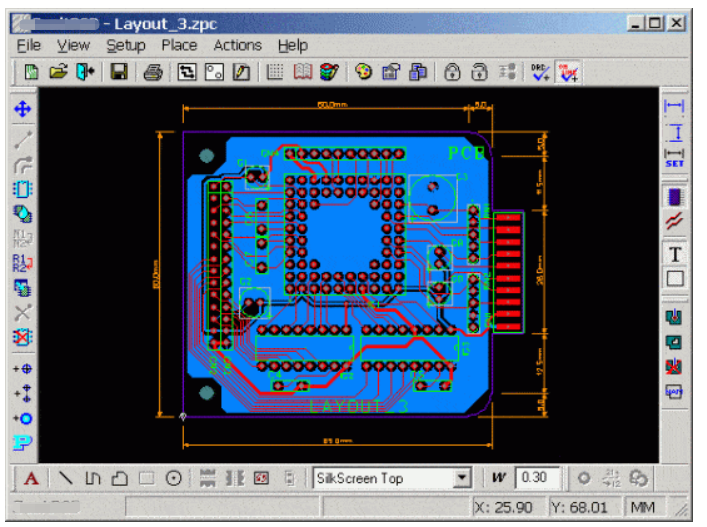Open existing file with folder icon
Image resolution: width=707 pixels, height=527 pixels.
coord(58,72)
